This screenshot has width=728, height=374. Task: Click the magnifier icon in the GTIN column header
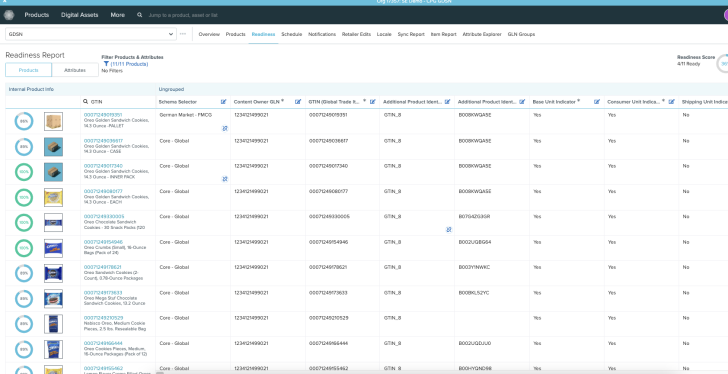pos(85,102)
